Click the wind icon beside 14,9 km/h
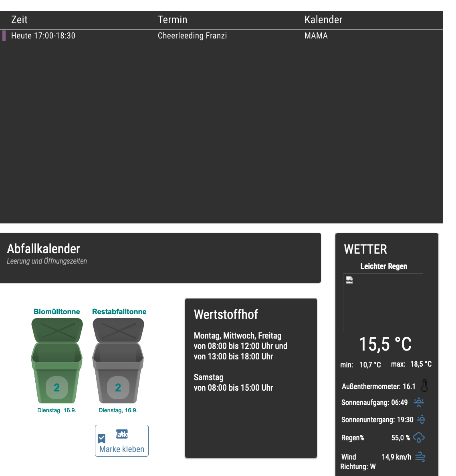This screenshot has height=476, width=456. coord(420,457)
